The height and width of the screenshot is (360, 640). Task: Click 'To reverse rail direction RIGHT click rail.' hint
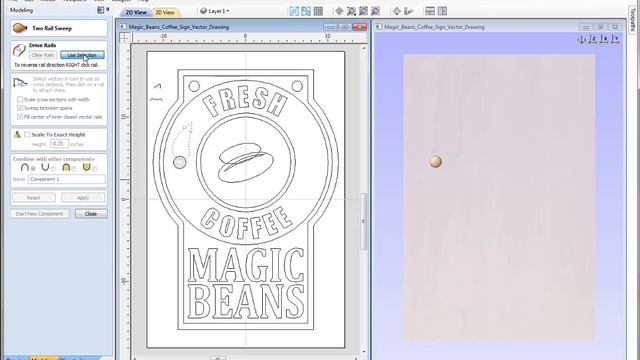pos(56,65)
